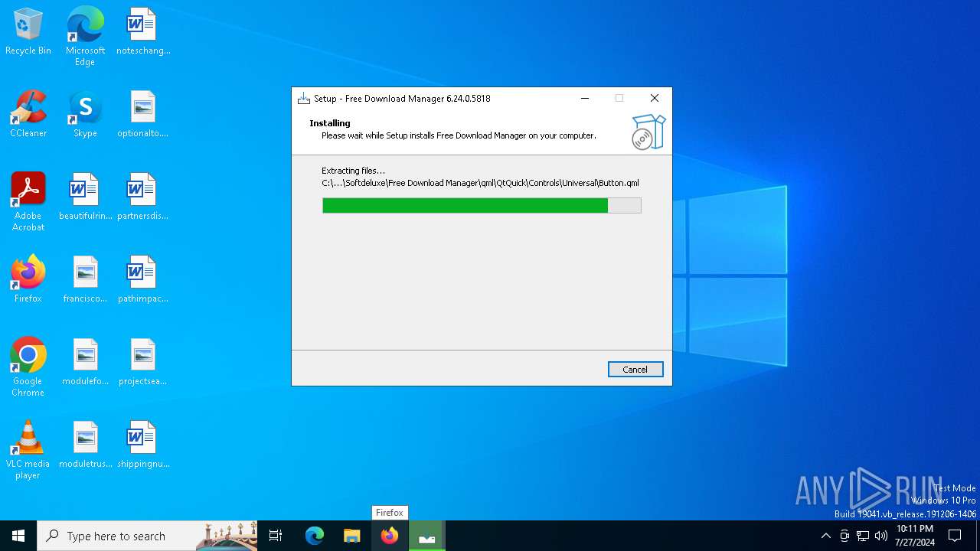
Task: Click the Meet Now tray icon
Action: click(844, 536)
